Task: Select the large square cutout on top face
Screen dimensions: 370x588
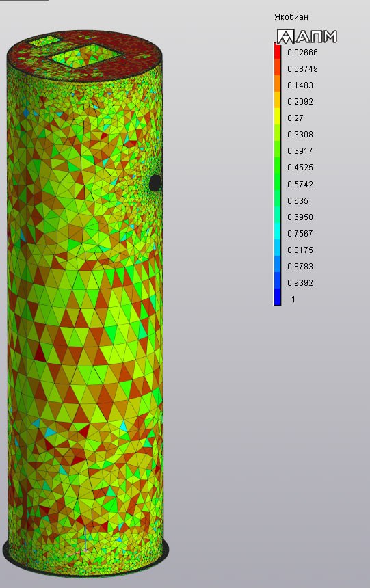Action: (86, 55)
